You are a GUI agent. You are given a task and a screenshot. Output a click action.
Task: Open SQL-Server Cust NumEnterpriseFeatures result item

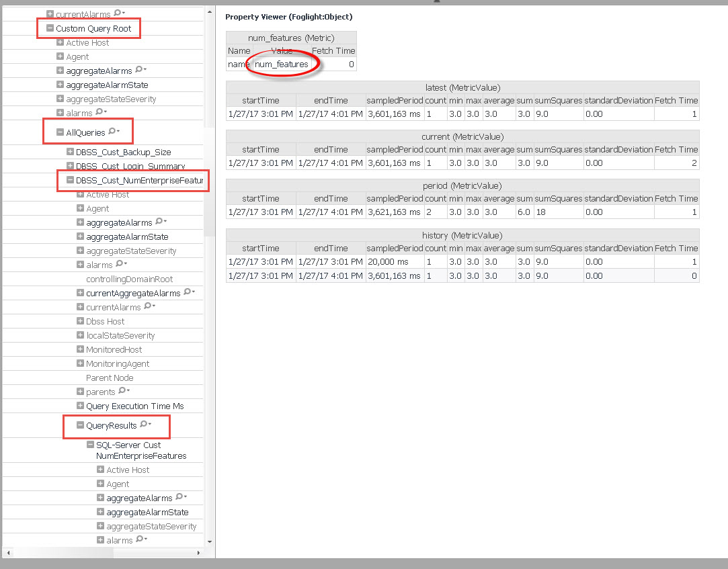[x=128, y=445]
